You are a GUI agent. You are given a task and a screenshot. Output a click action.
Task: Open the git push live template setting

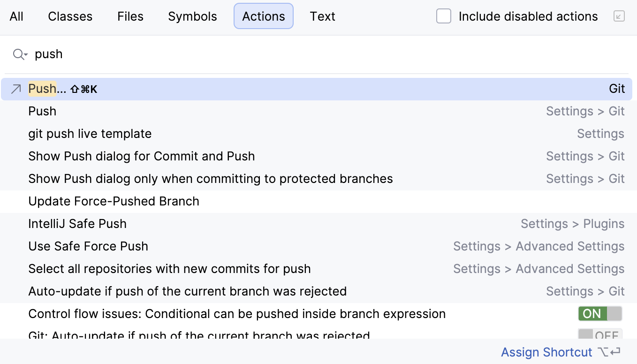pos(90,133)
